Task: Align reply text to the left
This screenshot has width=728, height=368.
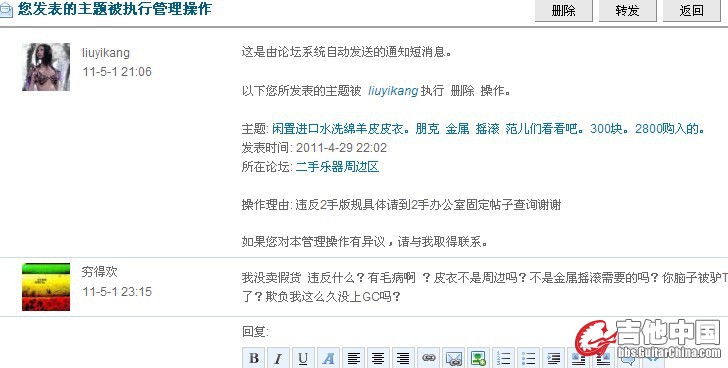Action: click(353, 358)
